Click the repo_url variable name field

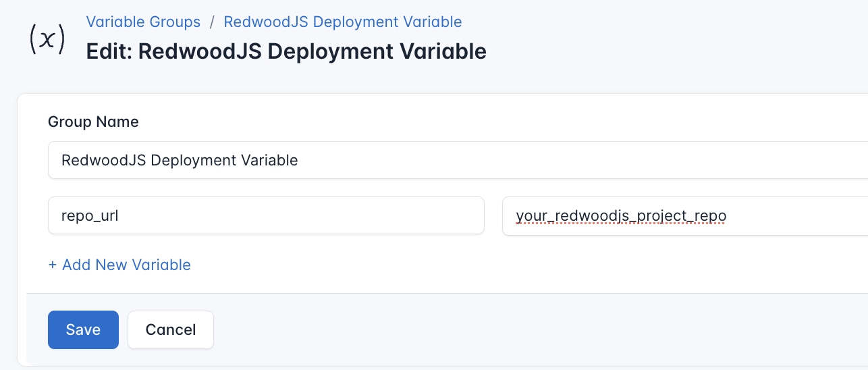click(266, 216)
